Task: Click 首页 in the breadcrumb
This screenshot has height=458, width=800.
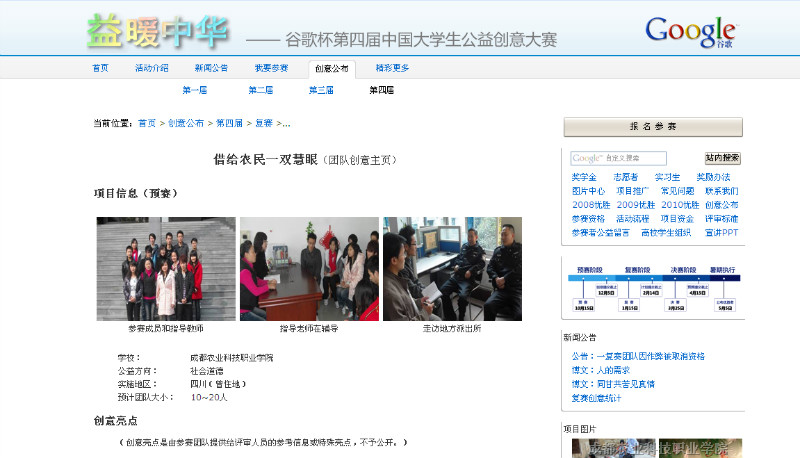Action: [147, 123]
